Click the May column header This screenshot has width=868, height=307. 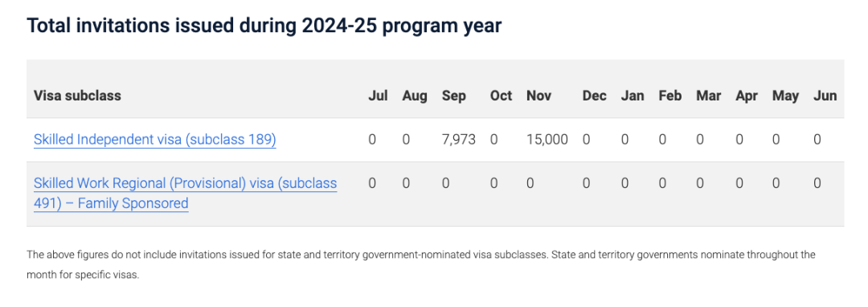coord(785,96)
